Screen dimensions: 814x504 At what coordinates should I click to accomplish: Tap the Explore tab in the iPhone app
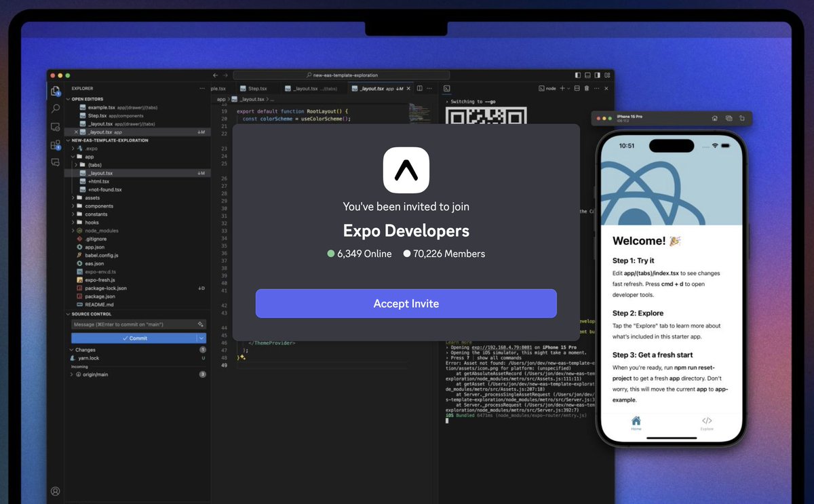707,423
